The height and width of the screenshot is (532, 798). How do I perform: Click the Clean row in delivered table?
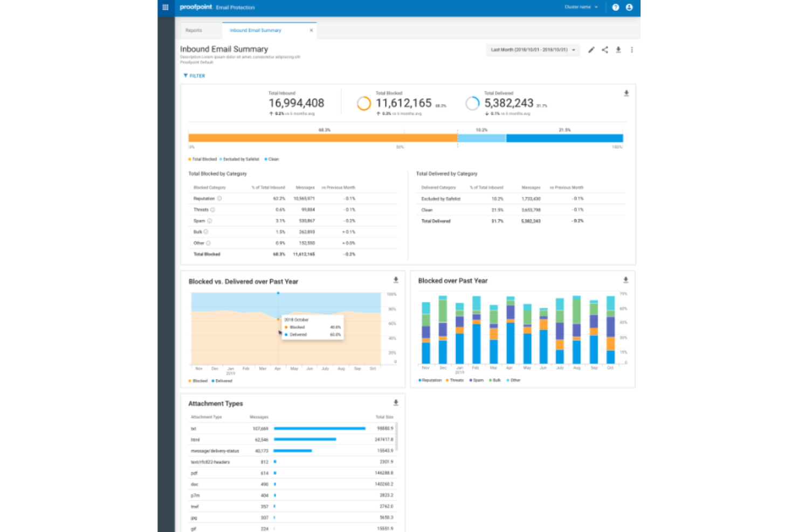click(x=520, y=210)
